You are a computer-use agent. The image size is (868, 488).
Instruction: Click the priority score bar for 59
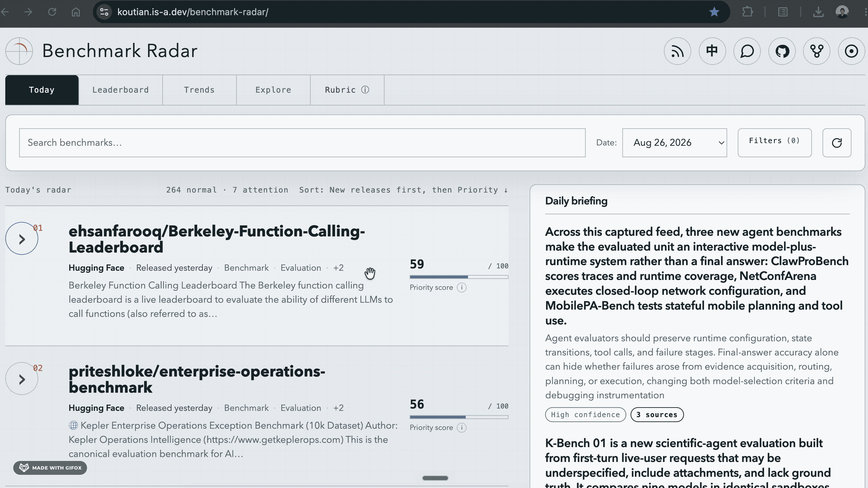tap(459, 277)
